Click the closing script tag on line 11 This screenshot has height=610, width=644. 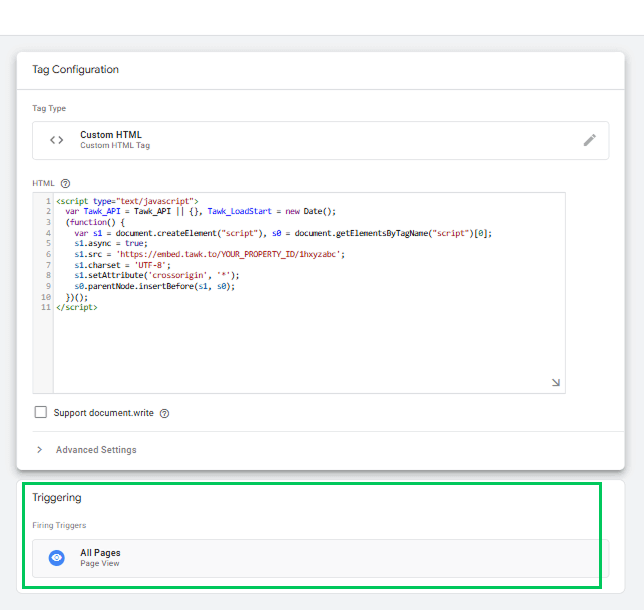(77, 307)
